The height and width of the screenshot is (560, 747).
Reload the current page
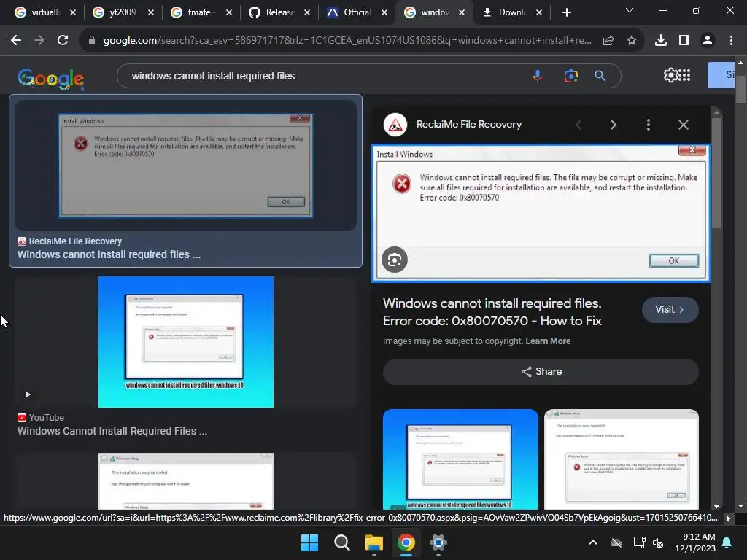[63, 41]
